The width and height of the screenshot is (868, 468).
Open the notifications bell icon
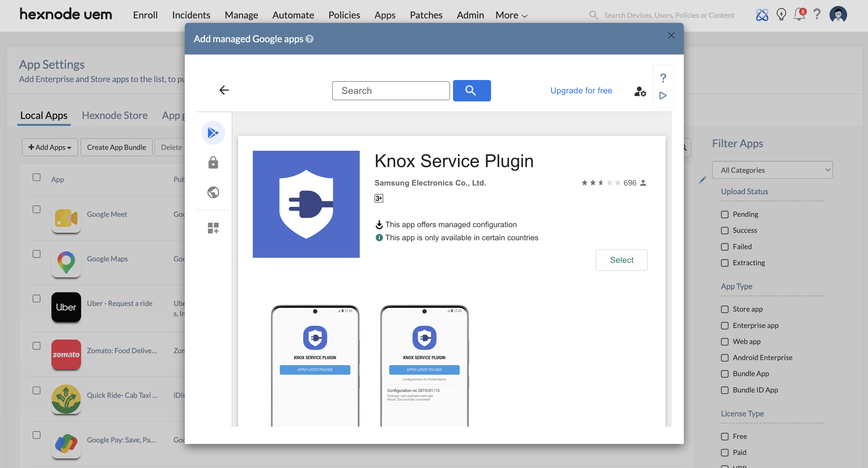(x=799, y=15)
